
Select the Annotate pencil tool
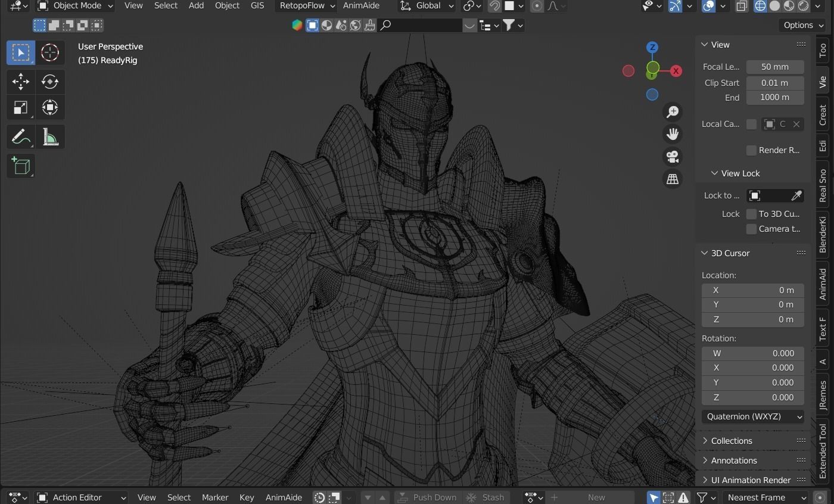[x=21, y=137]
